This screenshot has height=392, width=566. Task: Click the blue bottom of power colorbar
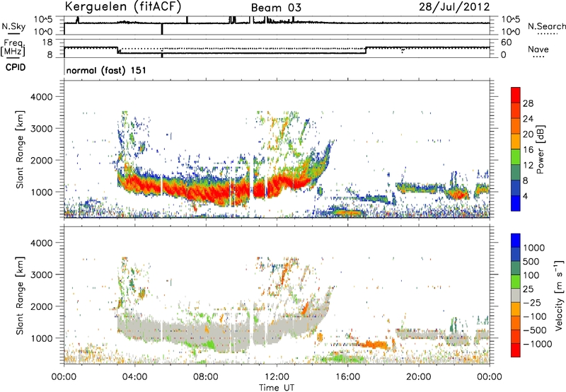tap(516, 203)
